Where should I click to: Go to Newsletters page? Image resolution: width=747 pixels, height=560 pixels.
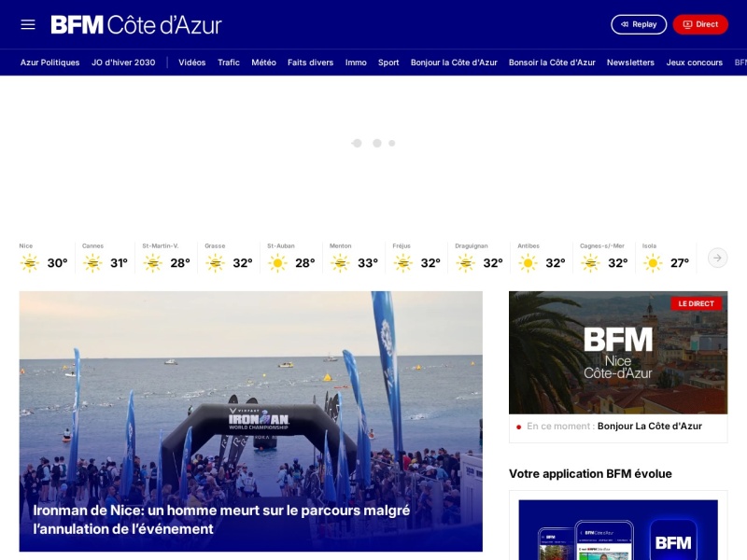631,63
